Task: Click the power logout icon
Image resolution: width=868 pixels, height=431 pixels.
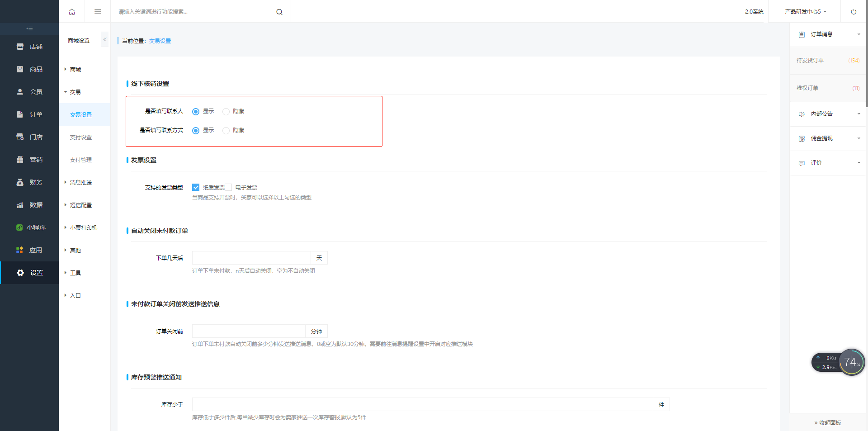Action: pos(854,12)
